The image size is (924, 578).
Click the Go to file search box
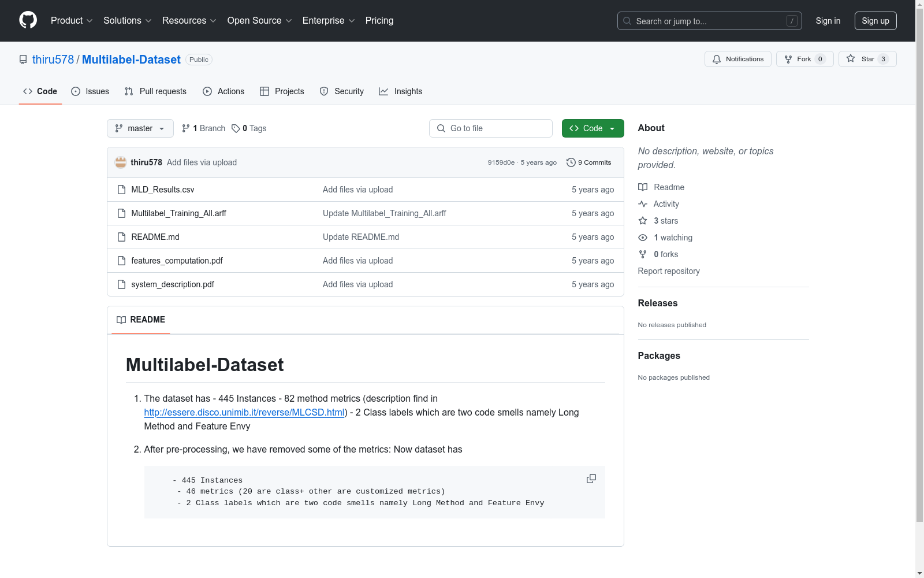pos(491,128)
